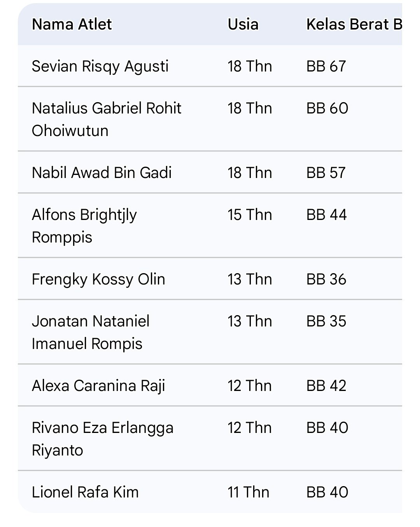Select the BB 57 weight class cell
The width and height of the screenshot is (420, 527).
pyautogui.click(x=326, y=173)
